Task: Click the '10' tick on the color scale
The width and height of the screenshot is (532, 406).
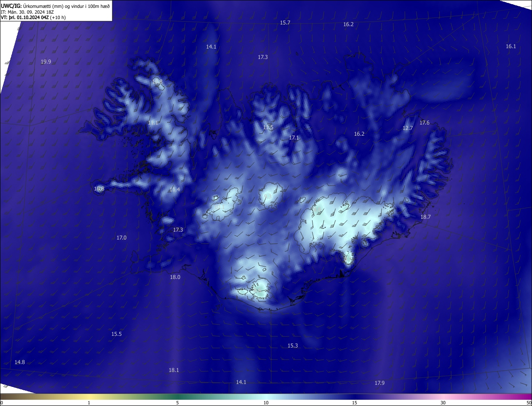Action: (266, 403)
